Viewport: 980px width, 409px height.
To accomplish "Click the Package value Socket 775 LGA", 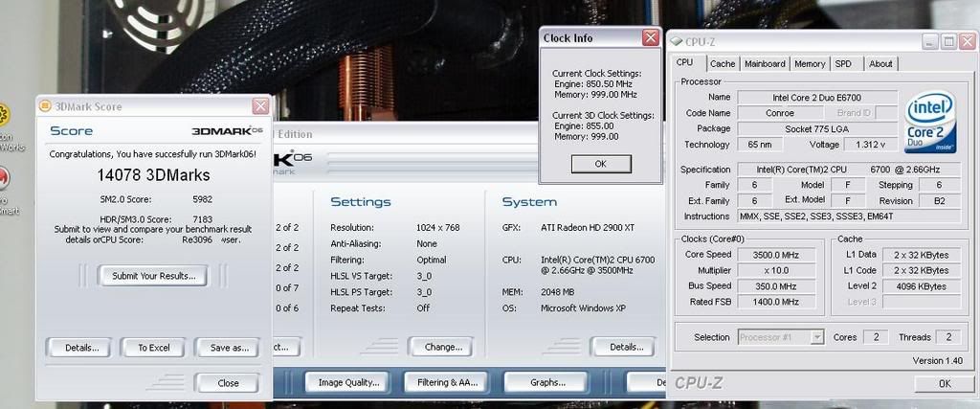I will click(817, 128).
